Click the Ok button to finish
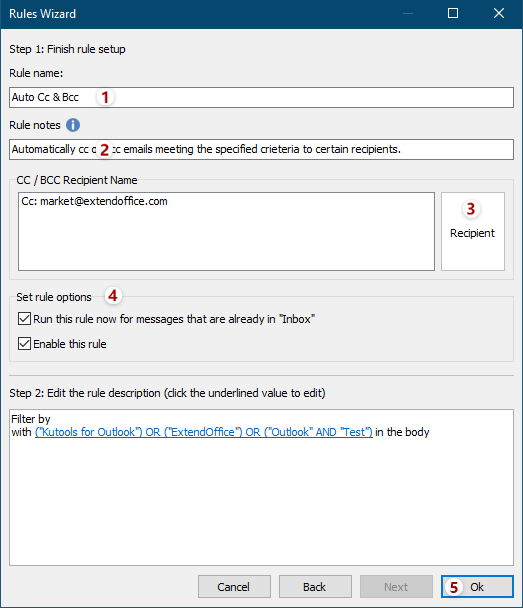 tap(477, 587)
